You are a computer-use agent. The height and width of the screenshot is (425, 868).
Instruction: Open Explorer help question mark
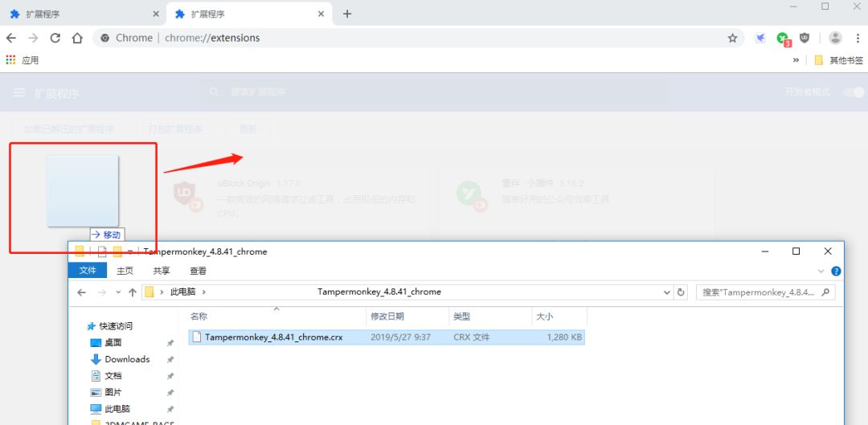[x=836, y=272]
